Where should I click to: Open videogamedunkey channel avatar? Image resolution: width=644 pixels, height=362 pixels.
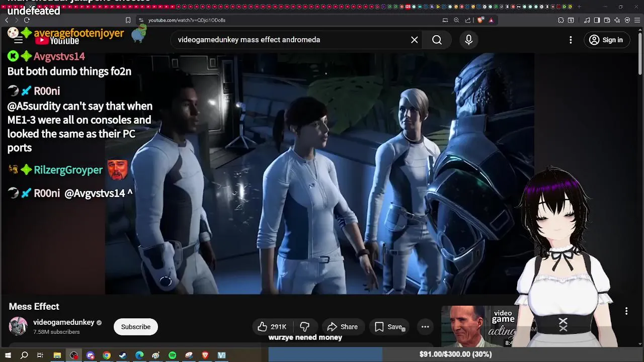point(18,326)
